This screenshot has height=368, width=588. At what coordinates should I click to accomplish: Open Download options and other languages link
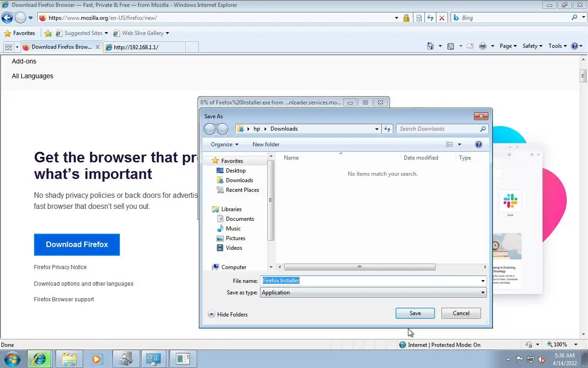[84, 284]
